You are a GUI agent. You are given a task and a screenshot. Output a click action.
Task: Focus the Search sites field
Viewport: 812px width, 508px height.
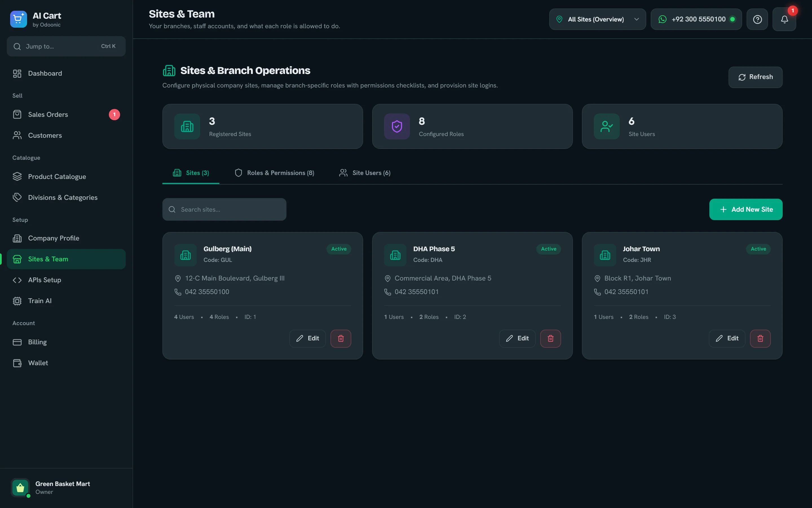(x=224, y=209)
